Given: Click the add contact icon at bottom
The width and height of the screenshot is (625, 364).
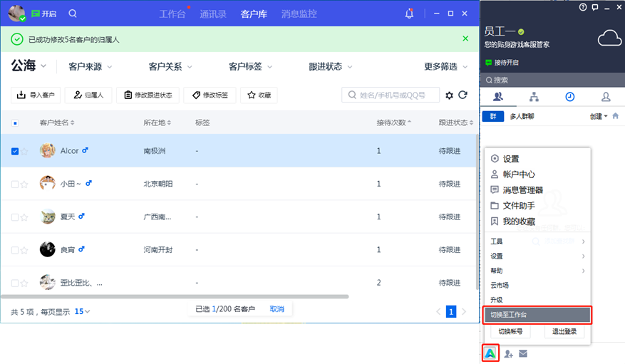Looking at the screenshot, I should [x=509, y=353].
